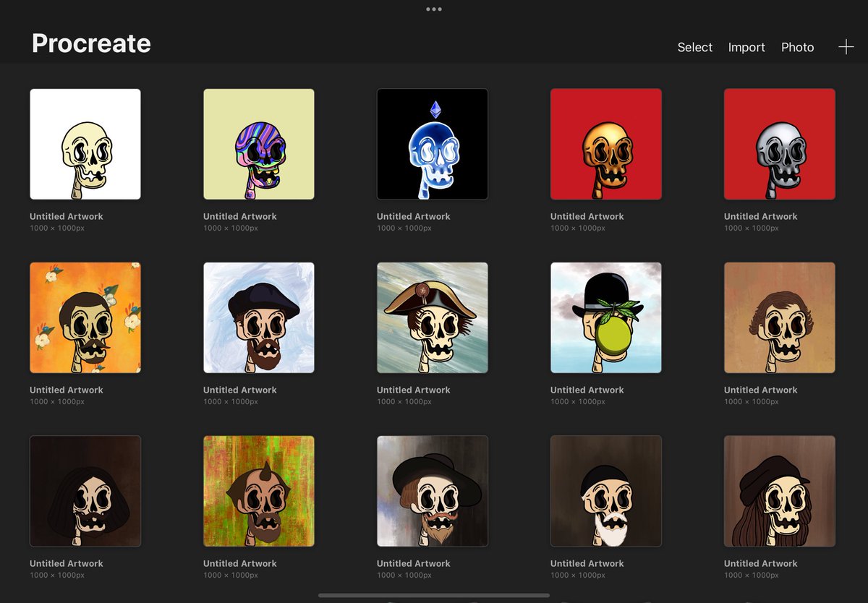The width and height of the screenshot is (868, 603).
Task: Open the long dark-haired skull on black artwork
Action: tap(85, 491)
